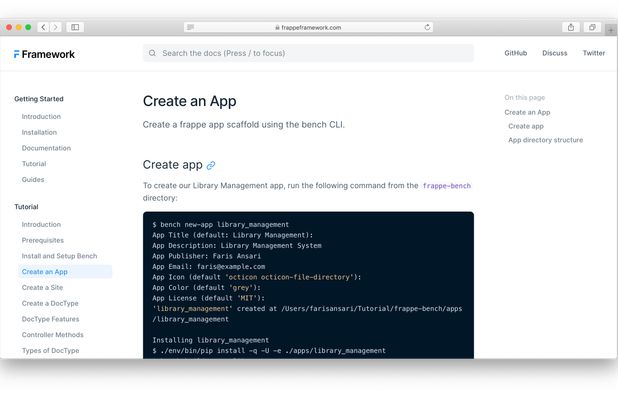Click the frappe-bench inline code text
618x394 pixels.
coord(447,186)
